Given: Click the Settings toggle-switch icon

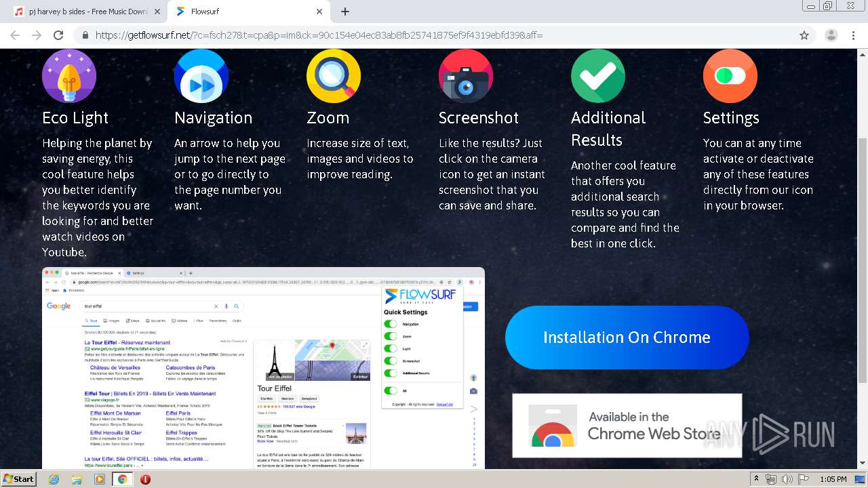Looking at the screenshot, I should pos(730,76).
